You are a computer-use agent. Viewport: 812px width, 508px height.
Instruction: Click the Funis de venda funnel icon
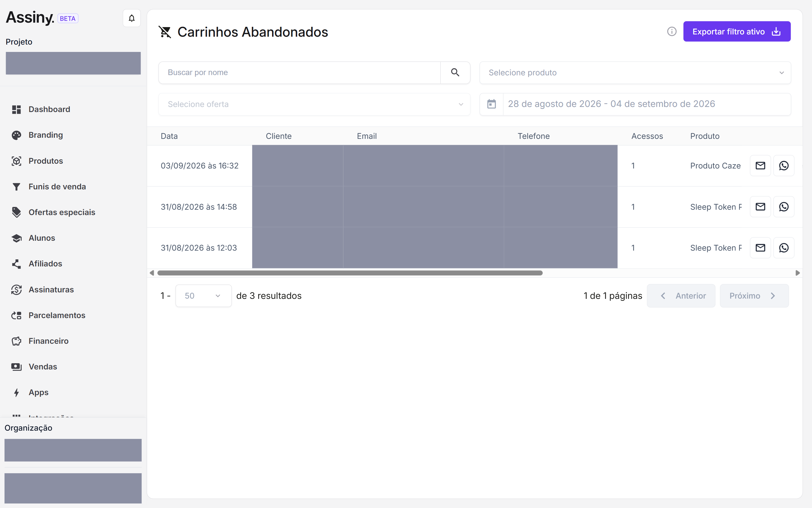pos(16,187)
